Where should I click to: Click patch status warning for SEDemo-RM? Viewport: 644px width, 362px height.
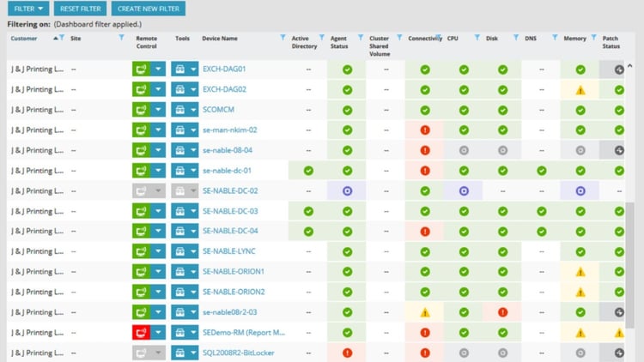coord(619,334)
